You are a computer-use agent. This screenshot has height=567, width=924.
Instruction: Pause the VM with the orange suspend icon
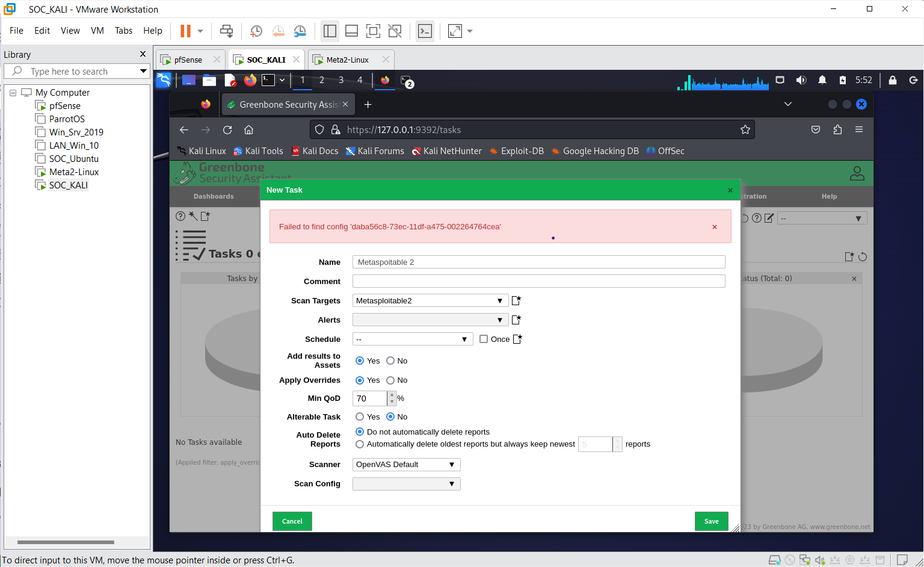coord(185,31)
